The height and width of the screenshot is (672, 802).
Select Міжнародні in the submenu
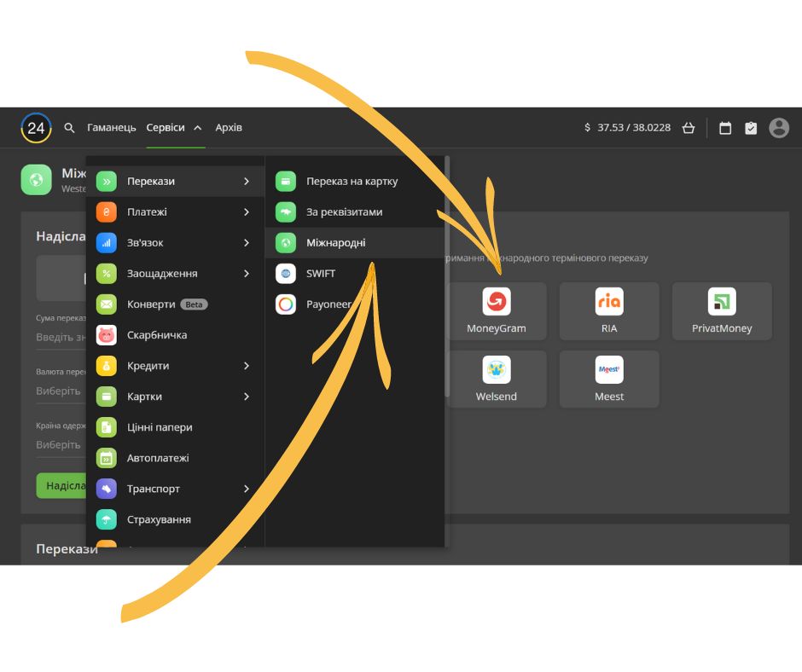(x=336, y=243)
